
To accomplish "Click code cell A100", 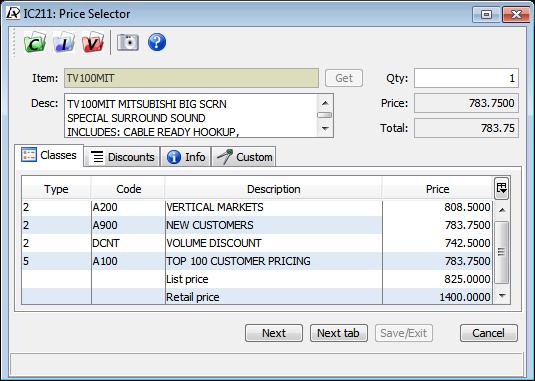I will (x=128, y=261).
